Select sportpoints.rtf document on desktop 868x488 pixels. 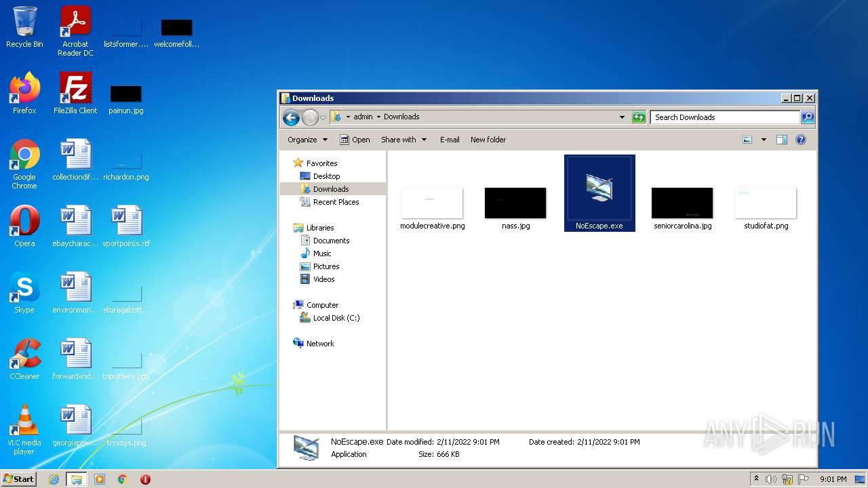point(126,226)
